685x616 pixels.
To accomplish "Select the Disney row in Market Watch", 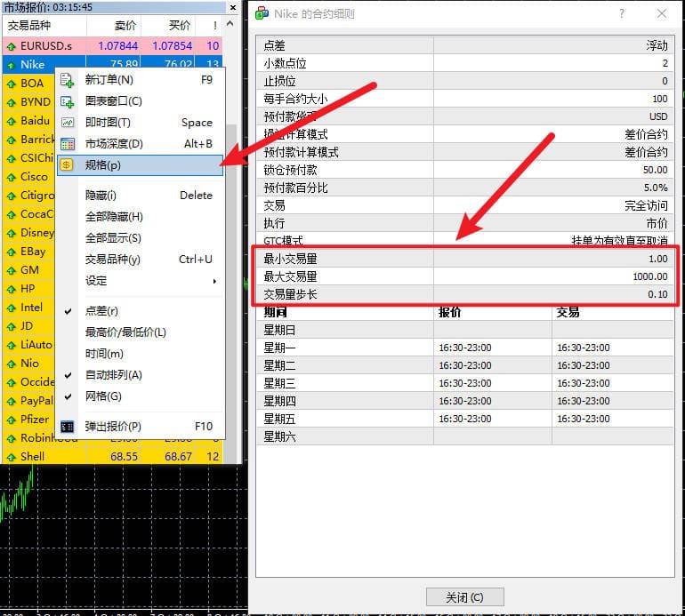I will click(x=28, y=233).
